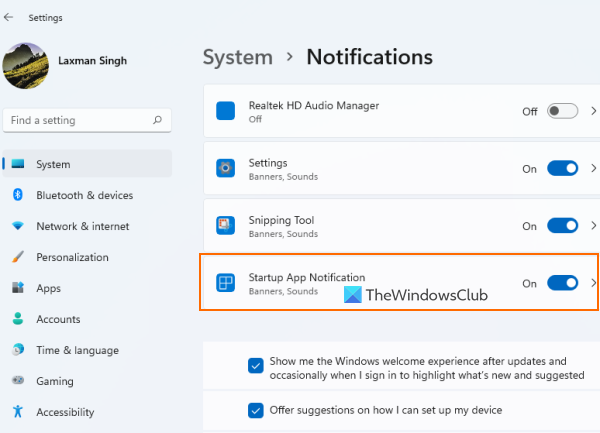Expand Settings app notification options chevron
The height and width of the screenshot is (433, 600).
click(594, 169)
